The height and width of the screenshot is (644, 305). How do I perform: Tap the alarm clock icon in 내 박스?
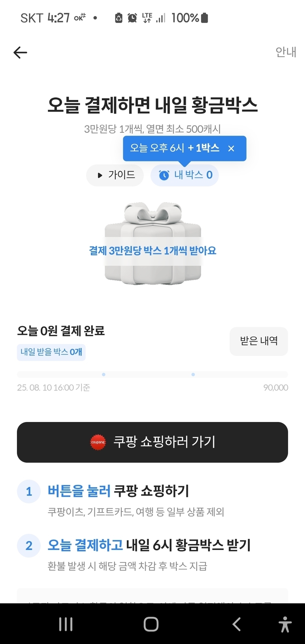point(164,175)
